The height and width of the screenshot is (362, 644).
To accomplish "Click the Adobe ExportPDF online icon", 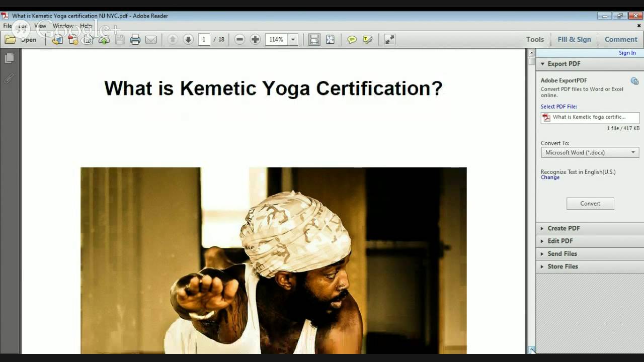I will [x=634, y=81].
